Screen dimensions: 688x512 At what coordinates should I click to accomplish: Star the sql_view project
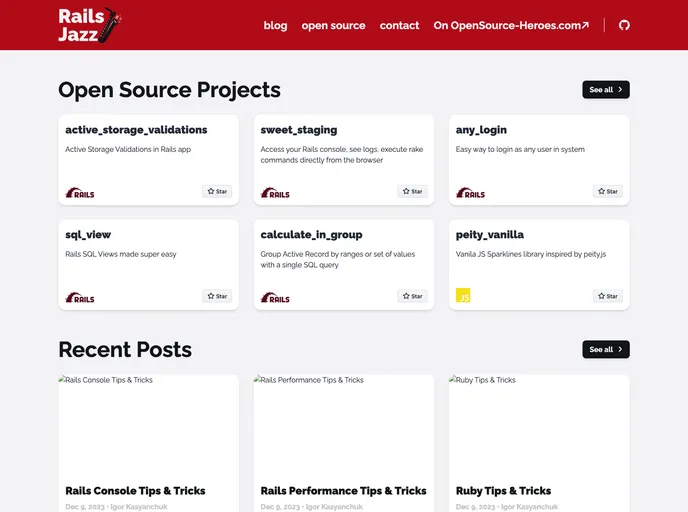217,296
